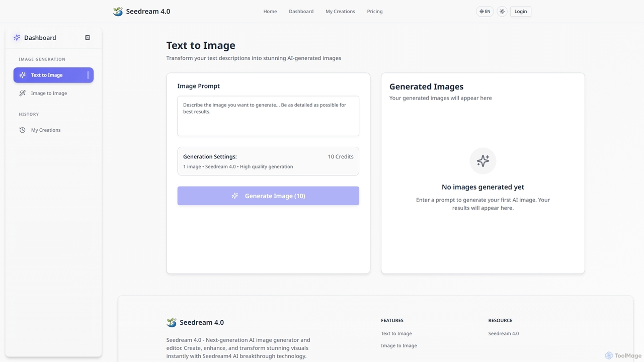Image resolution: width=644 pixels, height=362 pixels.
Task: Click the Text to Image sparkle icon
Action: coord(23,75)
